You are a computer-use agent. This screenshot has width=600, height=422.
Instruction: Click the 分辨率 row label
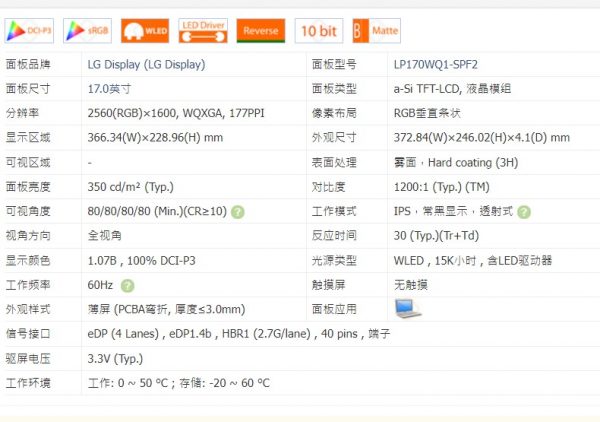(22, 113)
